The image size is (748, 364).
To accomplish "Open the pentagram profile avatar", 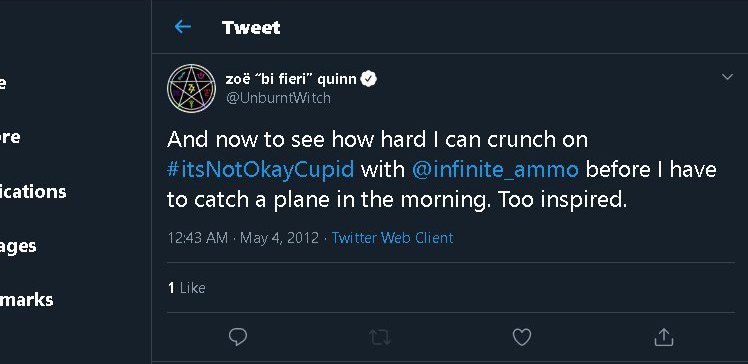I will coord(191,88).
